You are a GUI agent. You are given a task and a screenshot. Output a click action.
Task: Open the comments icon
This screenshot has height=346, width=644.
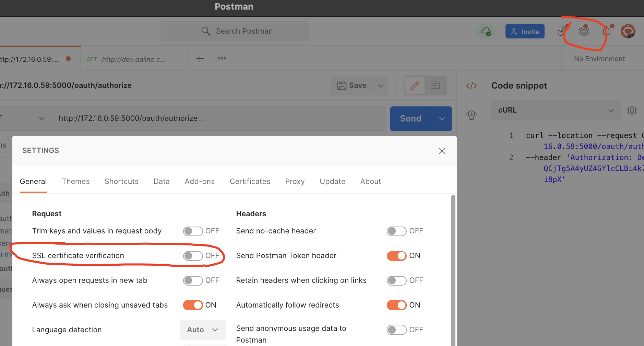pyautogui.click(x=435, y=85)
